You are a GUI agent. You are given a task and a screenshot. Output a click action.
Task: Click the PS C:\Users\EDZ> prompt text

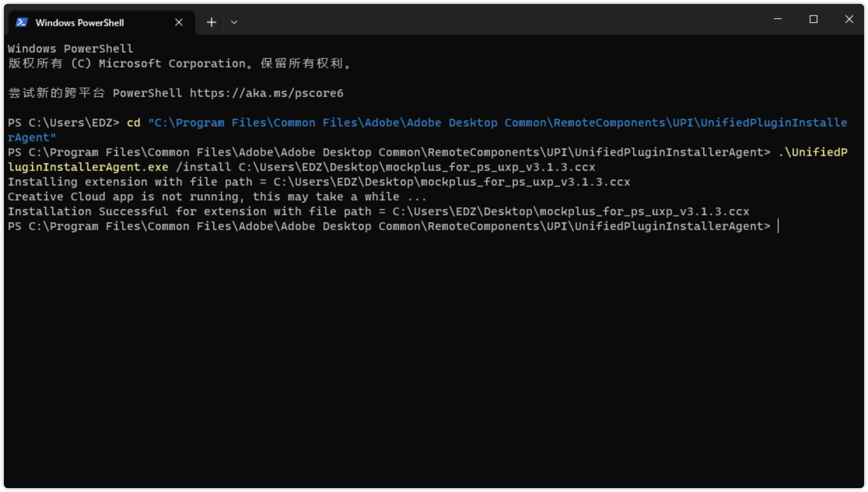tap(63, 123)
